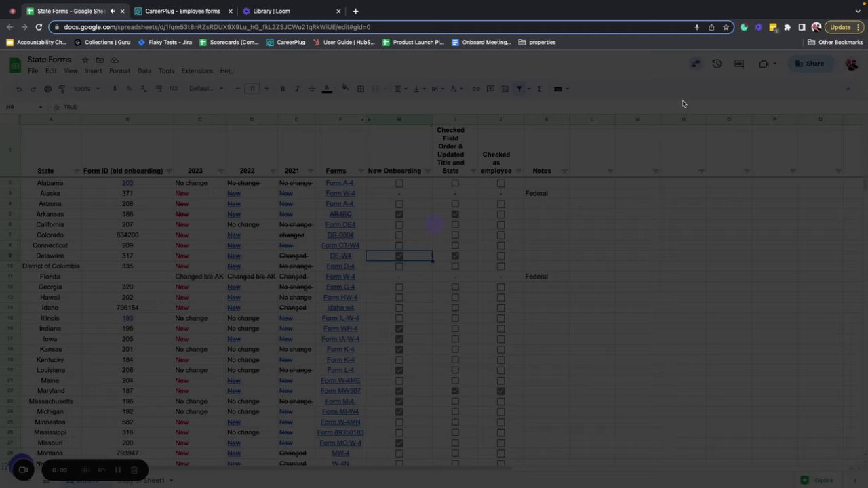This screenshot has width=868, height=488.
Task: Open the Default font dropdown
Action: pos(205,89)
